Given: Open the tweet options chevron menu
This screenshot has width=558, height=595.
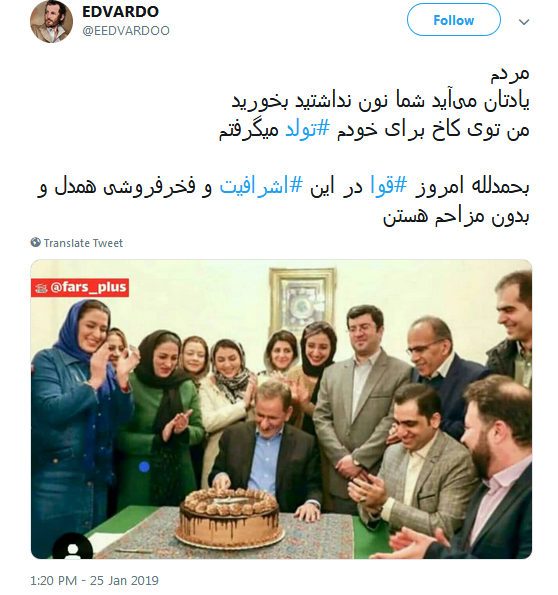Looking at the screenshot, I should pyautogui.click(x=524, y=22).
